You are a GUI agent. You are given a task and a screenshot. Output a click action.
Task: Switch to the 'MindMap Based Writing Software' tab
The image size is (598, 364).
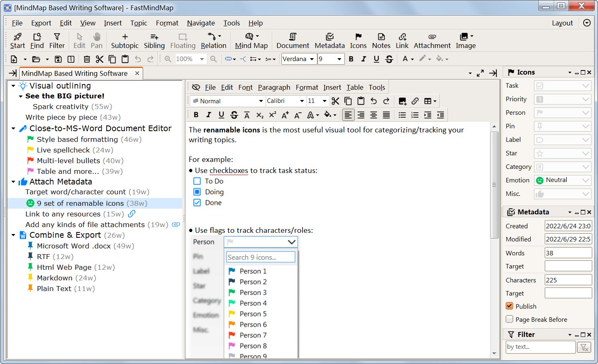tap(75, 73)
